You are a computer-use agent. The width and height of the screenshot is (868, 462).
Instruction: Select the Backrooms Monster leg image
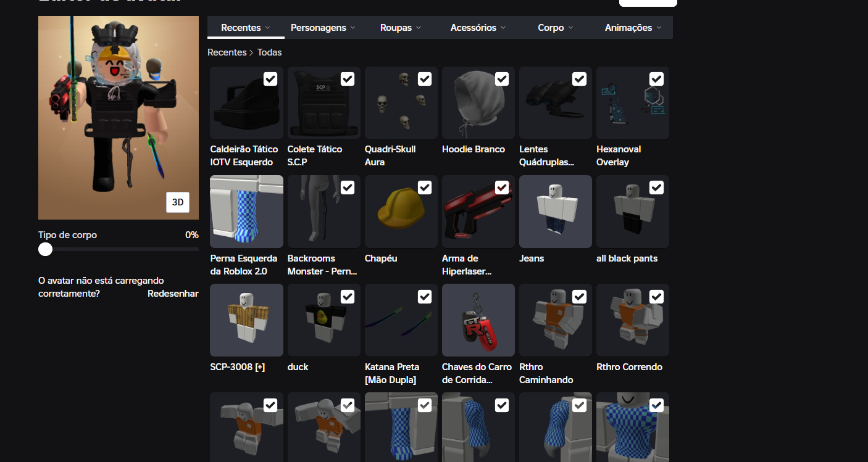pyautogui.click(x=323, y=212)
